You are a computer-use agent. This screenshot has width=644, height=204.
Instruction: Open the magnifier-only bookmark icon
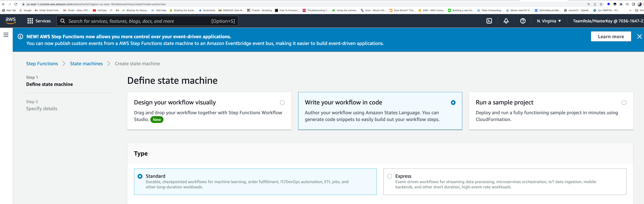click(111, 11)
